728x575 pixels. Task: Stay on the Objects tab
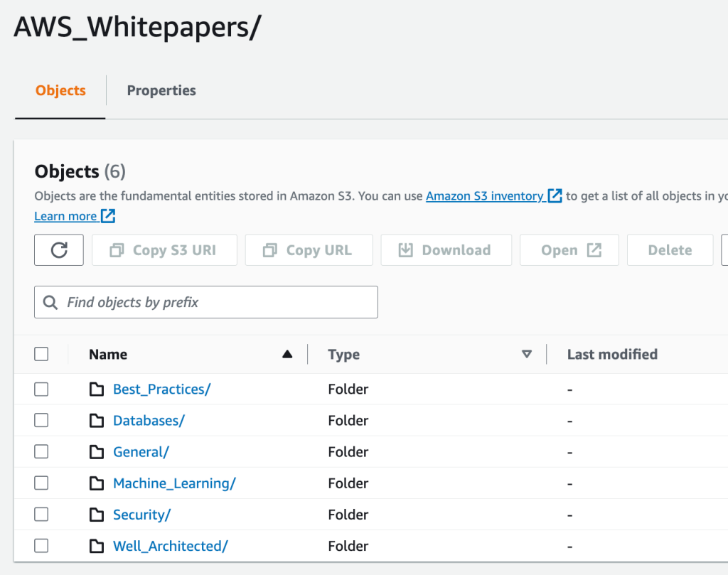tap(60, 90)
